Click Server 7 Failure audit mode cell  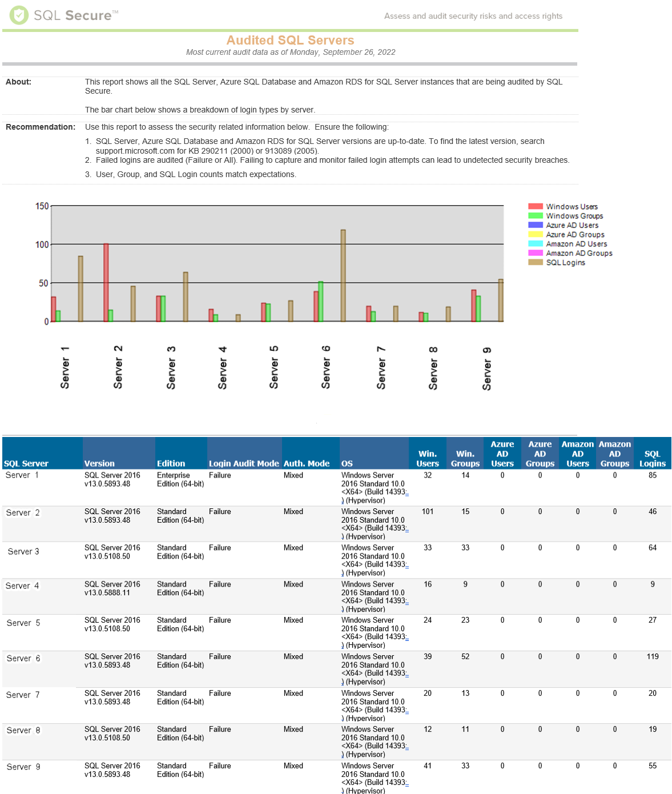220,693
